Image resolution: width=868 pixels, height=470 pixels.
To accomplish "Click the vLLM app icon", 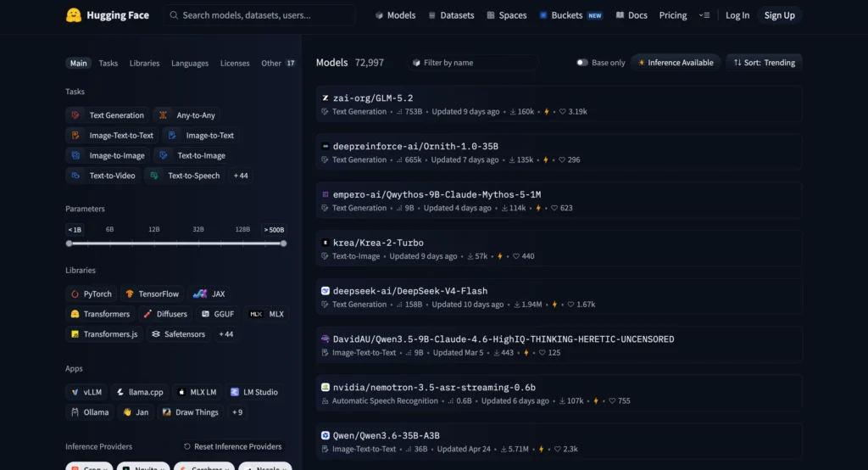I will tap(75, 392).
